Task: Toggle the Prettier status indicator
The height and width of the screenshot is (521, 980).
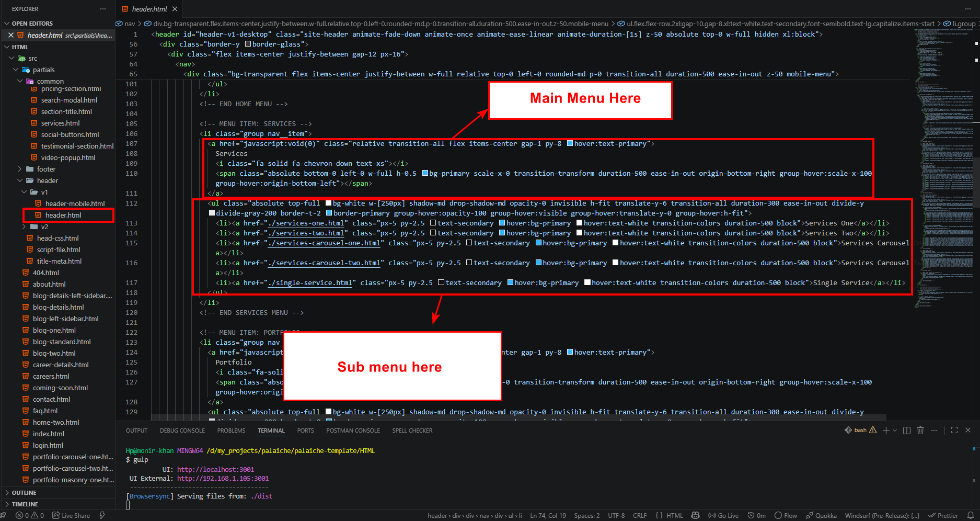Action: tap(943, 515)
